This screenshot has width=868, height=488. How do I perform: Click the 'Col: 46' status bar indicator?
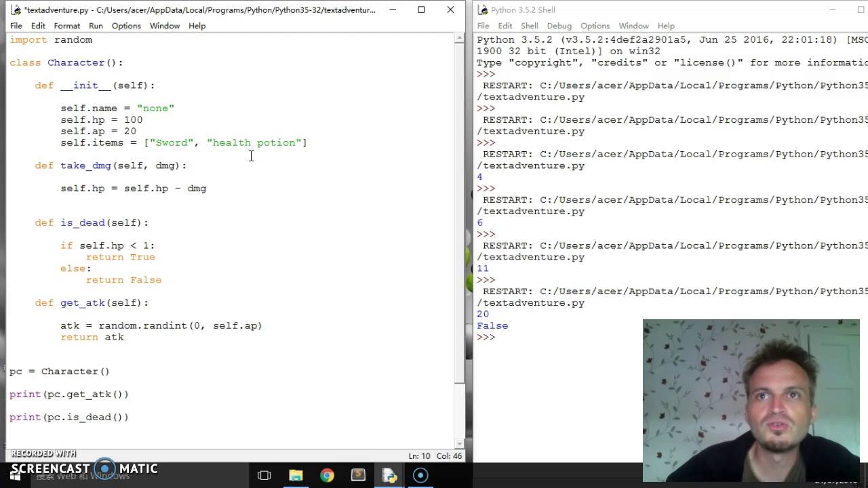pos(450,456)
